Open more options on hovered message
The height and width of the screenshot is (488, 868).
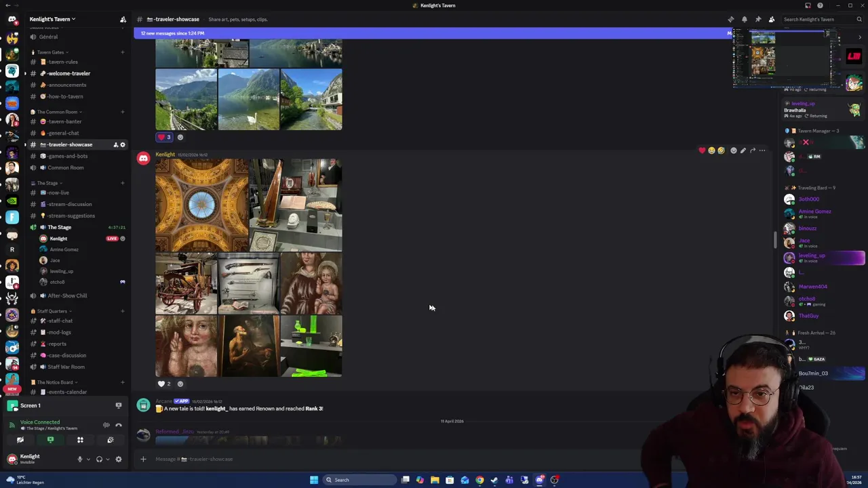[762, 150]
